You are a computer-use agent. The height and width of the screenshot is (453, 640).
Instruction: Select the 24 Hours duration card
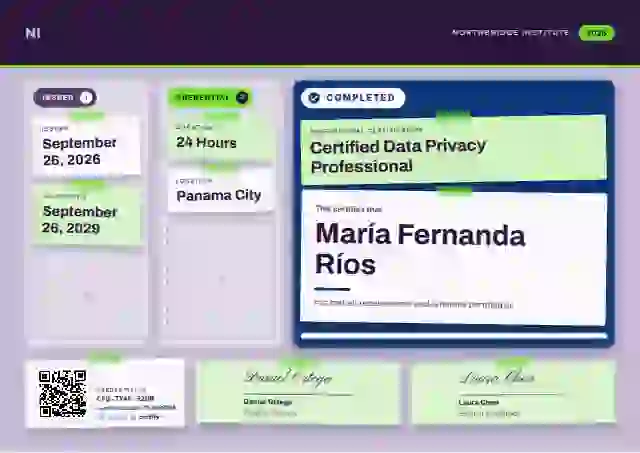tap(220, 138)
